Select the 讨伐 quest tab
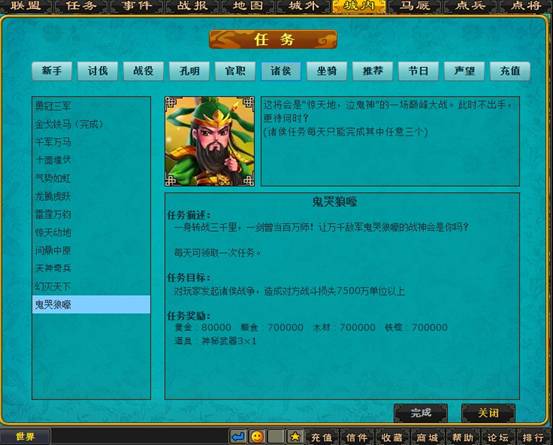This screenshot has width=553, height=445. coord(98,71)
